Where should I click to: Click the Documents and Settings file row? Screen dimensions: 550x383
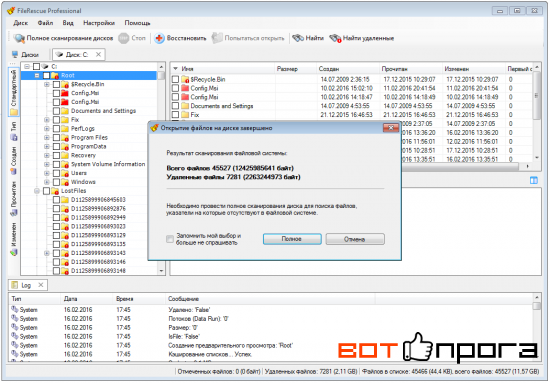pyautogui.click(x=351, y=106)
